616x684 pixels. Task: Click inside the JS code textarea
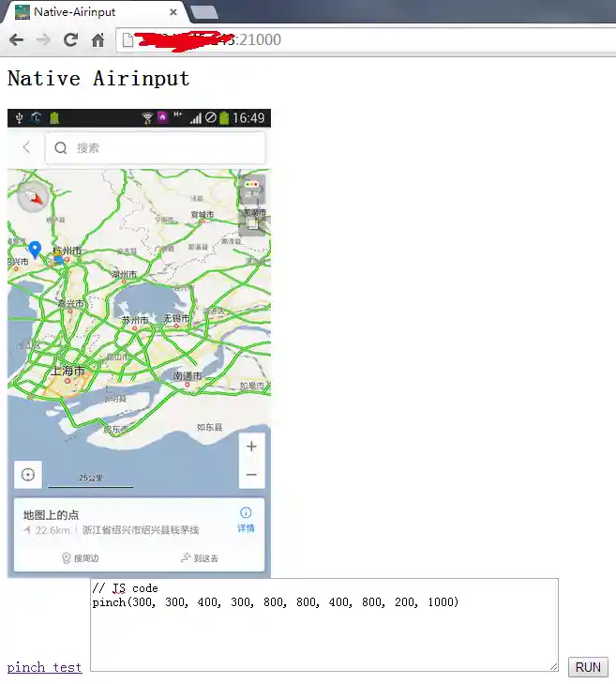[x=324, y=625]
